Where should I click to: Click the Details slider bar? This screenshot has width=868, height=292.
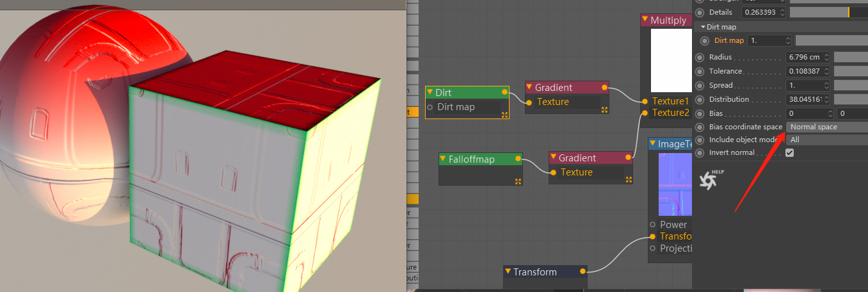828,12
